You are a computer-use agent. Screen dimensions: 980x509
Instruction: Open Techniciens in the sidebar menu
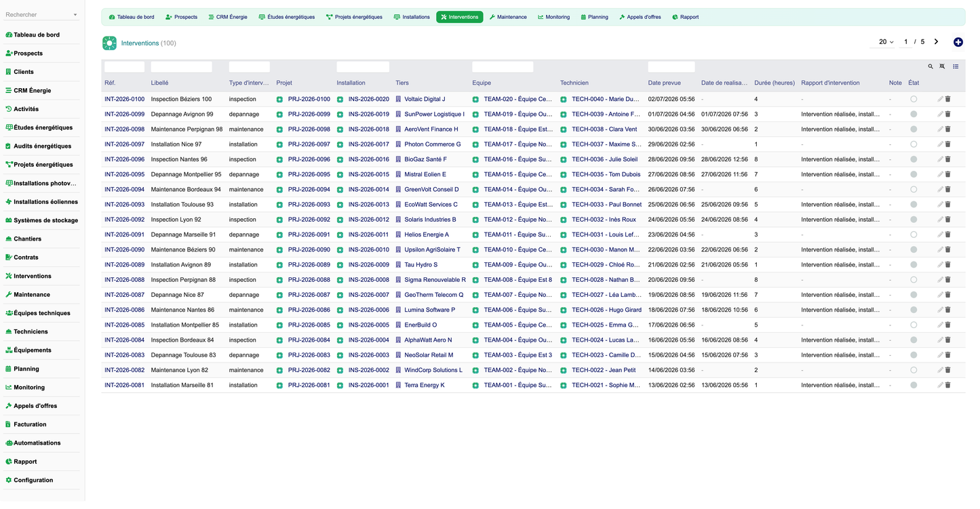pyautogui.click(x=31, y=332)
